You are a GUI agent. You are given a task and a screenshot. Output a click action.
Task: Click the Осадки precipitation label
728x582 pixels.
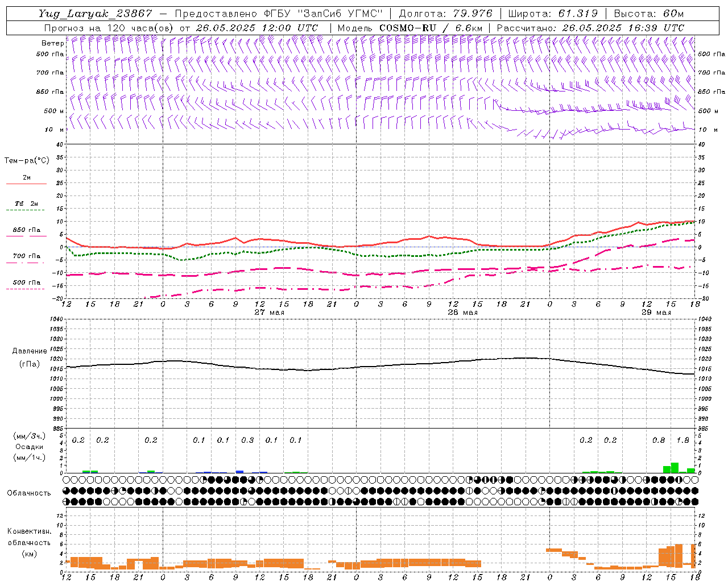tap(29, 447)
